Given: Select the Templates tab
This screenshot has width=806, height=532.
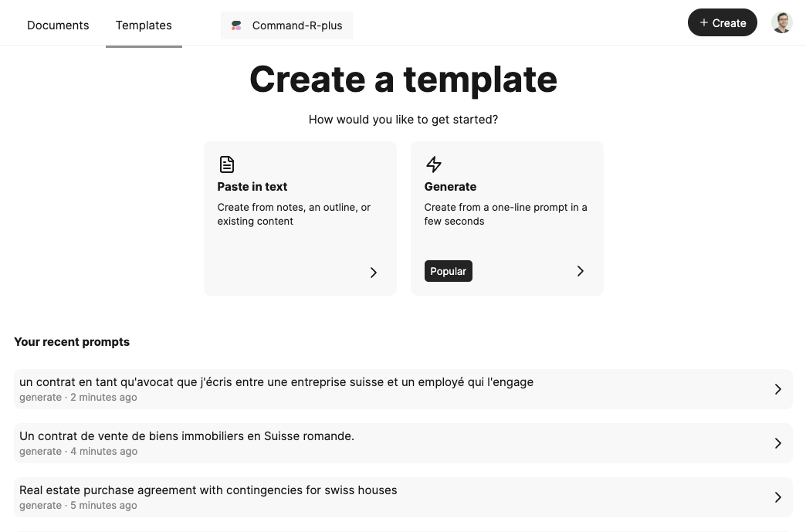Looking at the screenshot, I should coord(144,25).
